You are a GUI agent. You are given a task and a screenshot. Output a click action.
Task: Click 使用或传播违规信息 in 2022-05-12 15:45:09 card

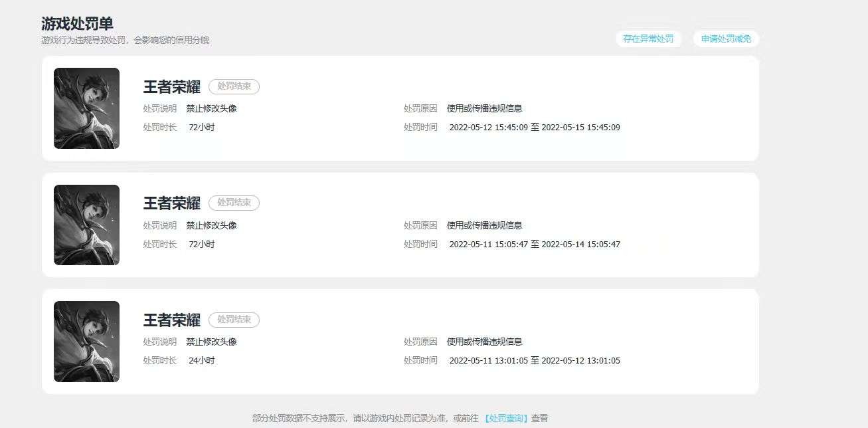tap(485, 108)
